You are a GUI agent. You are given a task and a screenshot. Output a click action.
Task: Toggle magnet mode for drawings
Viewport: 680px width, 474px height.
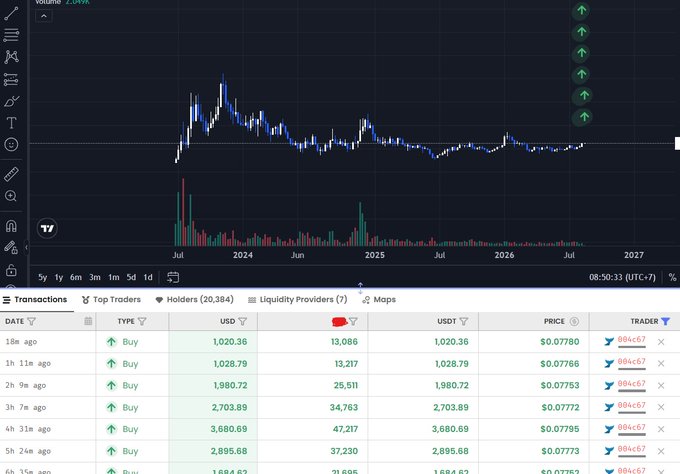[11, 226]
